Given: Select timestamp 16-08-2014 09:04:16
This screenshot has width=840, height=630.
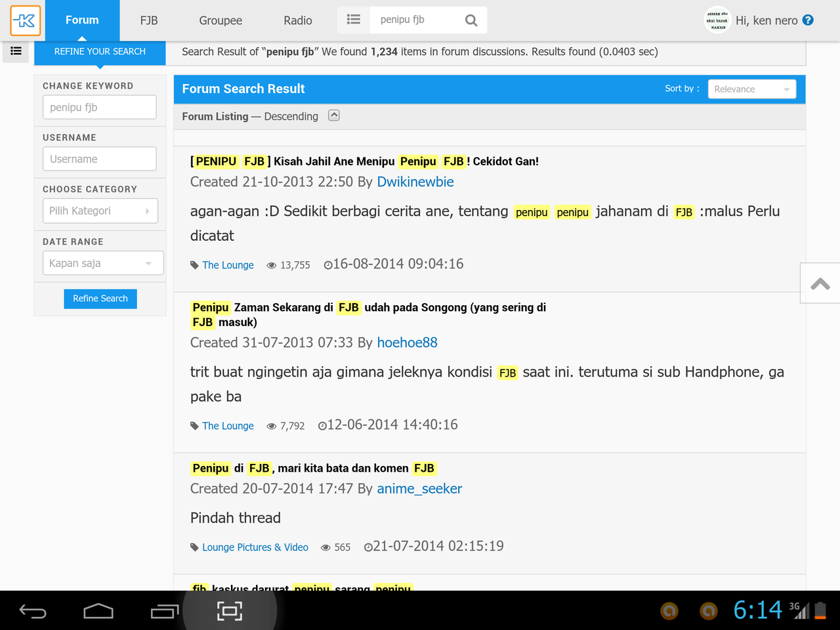Looking at the screenshot, I should tap(398, 264).
